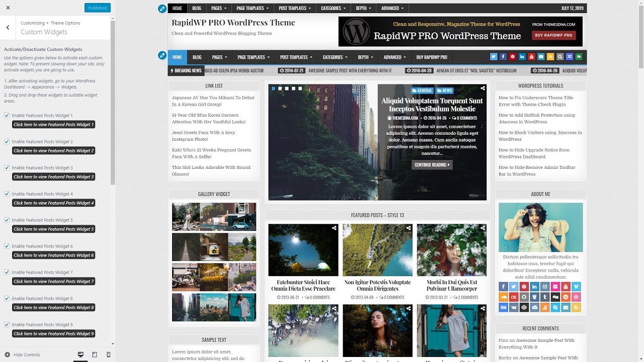Go back using the left chevron arrow
The image size is (644, 362).
pyautogui.click(x=8, y=28)
